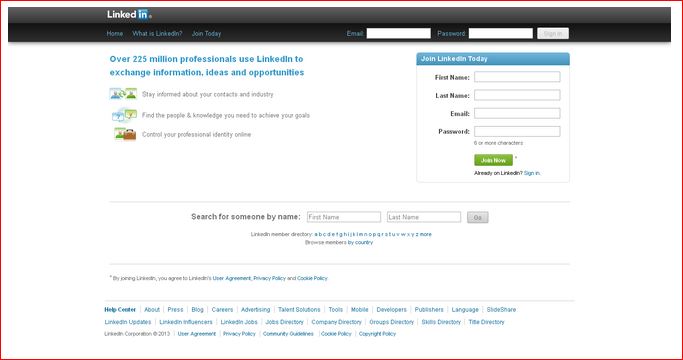Open User Agreement link in join notice
The image size is (683, 360).
pyautogui.click(x=232, y=278)
